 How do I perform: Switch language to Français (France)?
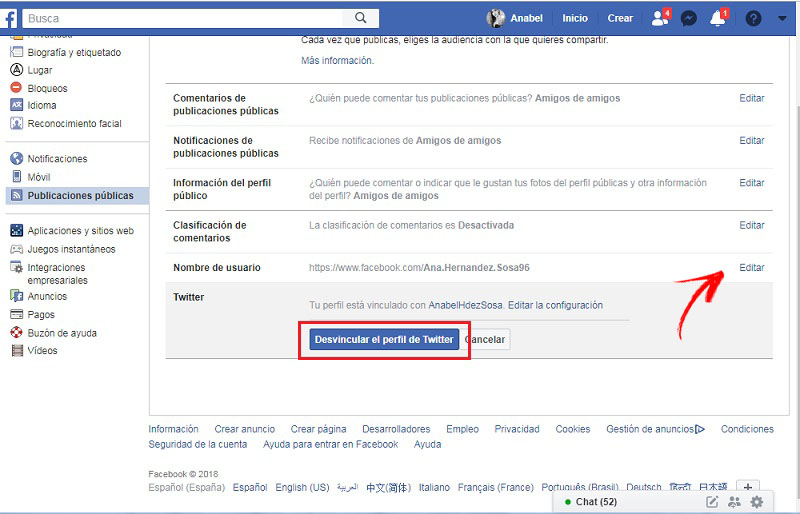[495, 487]
